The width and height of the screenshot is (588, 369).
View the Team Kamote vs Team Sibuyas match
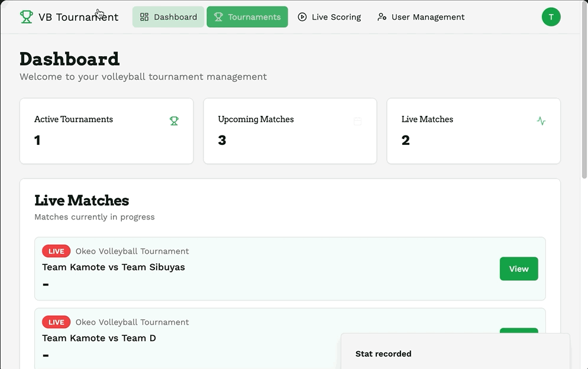(518, 268)
